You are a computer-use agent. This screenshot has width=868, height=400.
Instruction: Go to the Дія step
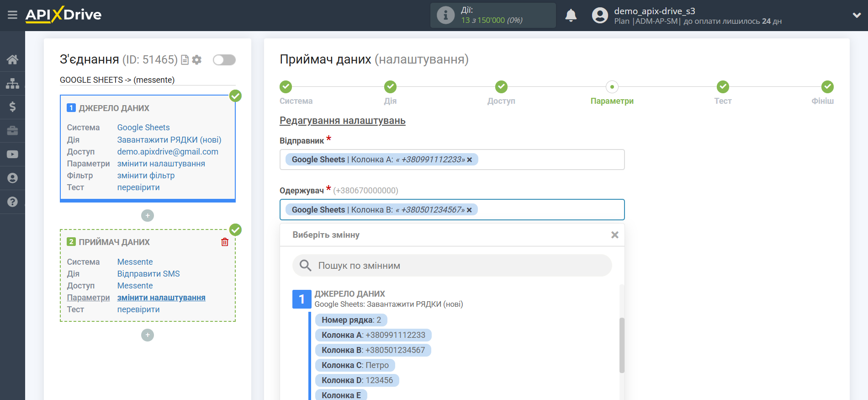tap(390, 93)
